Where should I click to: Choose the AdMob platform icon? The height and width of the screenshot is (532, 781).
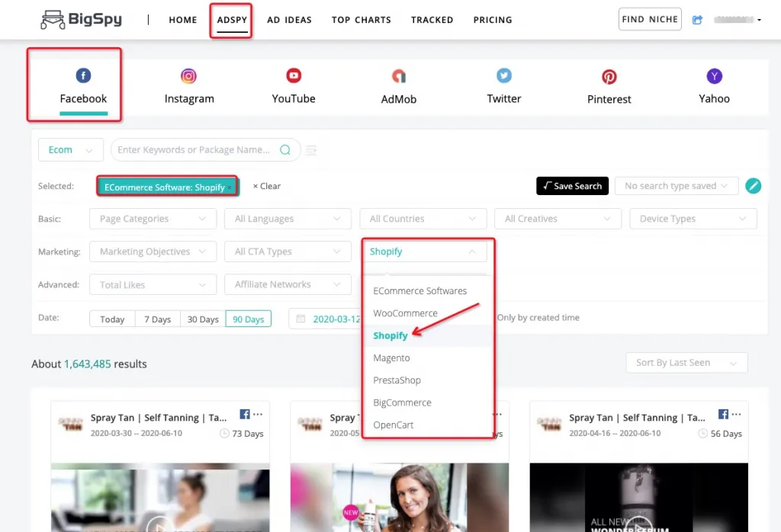click(399, 76)
